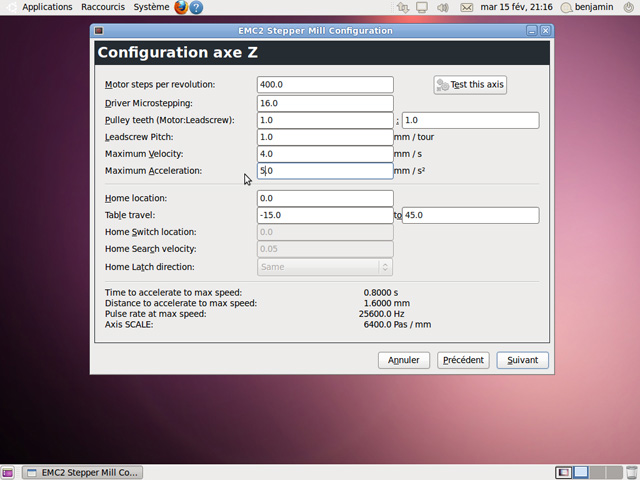This screenshot has width=640, height=480.
Task: Click the Home Search velocity field
Action: [325, 249]
